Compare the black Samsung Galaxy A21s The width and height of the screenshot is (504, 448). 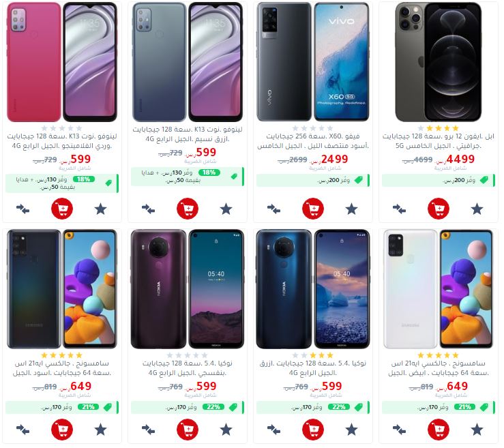[23, 430]
